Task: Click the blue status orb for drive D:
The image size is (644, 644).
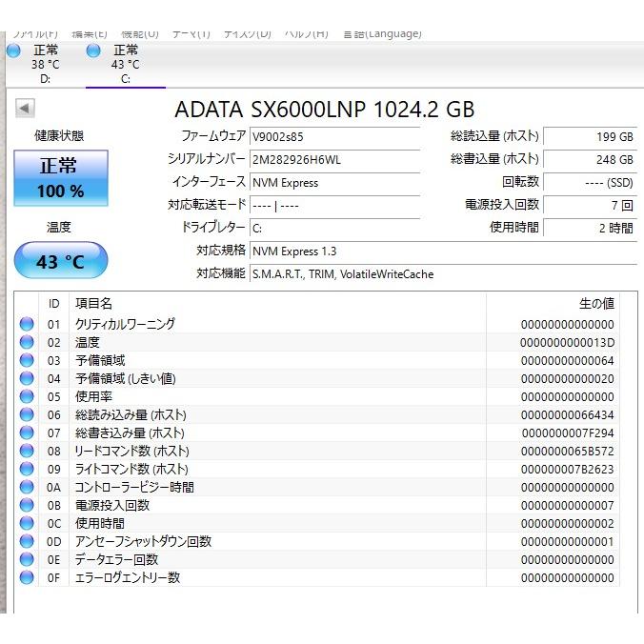Action: 13,50
